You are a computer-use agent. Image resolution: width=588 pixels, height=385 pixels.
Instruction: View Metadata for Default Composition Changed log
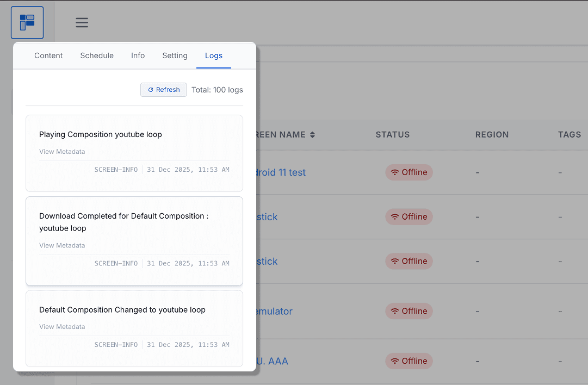pyautogui.click(x=62, y=326)
